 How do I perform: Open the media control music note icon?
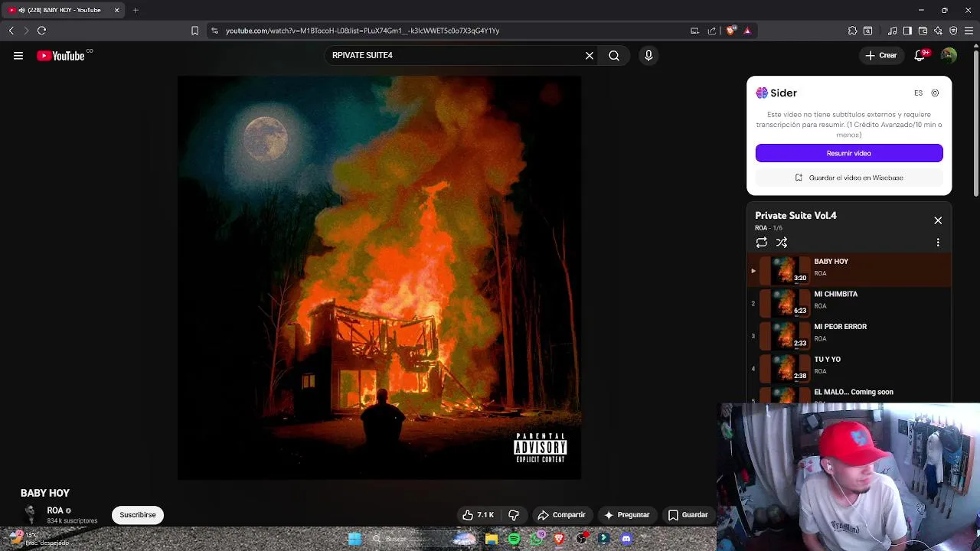click(892, 31)
